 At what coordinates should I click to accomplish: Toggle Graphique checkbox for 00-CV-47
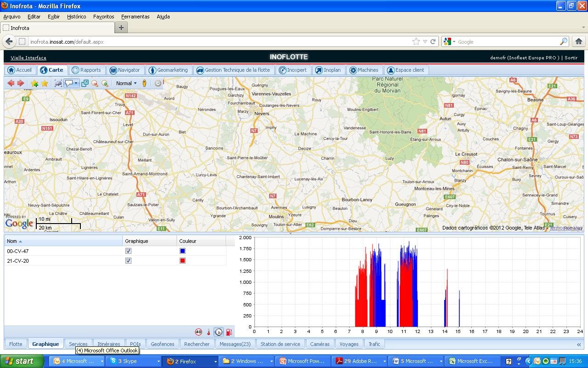pyautogui.click(x=128, y=251)
